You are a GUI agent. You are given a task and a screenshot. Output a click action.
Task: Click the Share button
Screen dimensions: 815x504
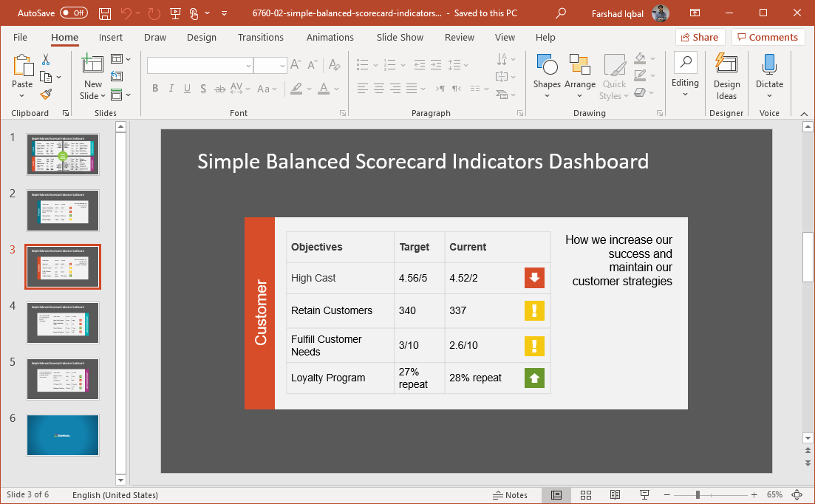699,38
